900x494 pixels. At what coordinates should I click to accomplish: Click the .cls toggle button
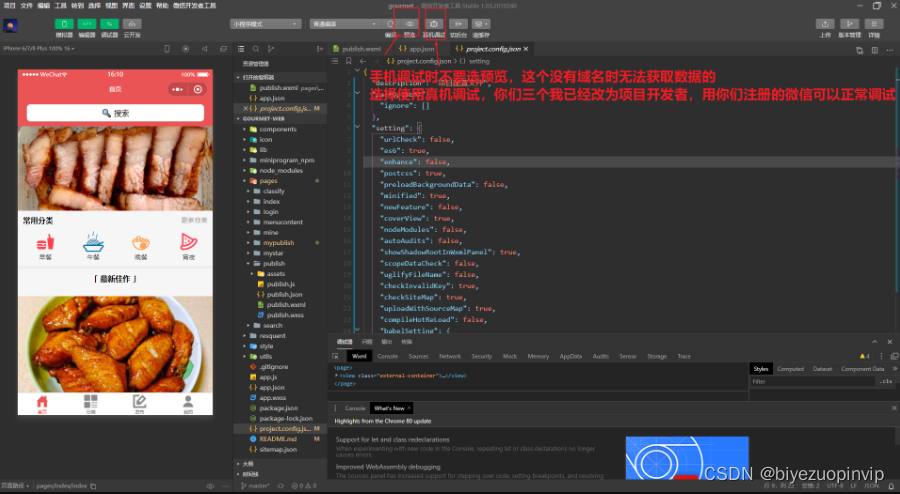pos(886,382)
